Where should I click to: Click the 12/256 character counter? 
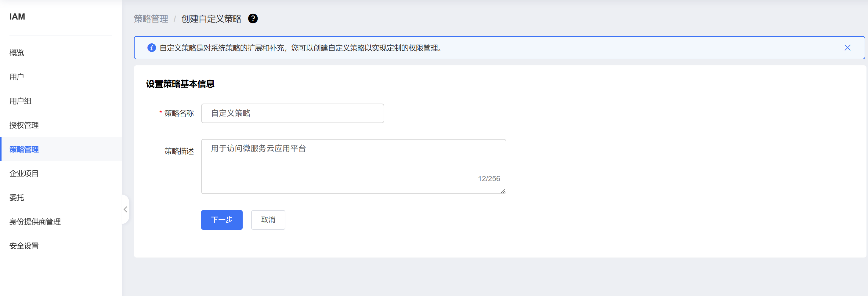[x=489, y=179]
